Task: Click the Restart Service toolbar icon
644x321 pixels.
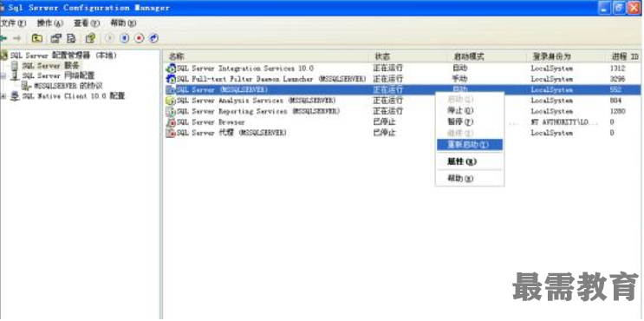Action: (x=153, y=38)
